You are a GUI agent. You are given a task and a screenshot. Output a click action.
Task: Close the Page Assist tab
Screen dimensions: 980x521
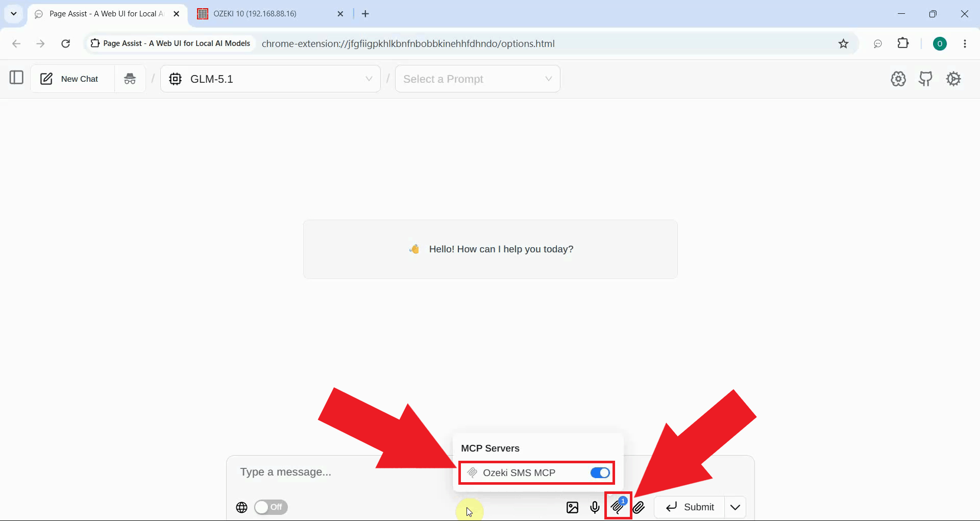point(177,14)
